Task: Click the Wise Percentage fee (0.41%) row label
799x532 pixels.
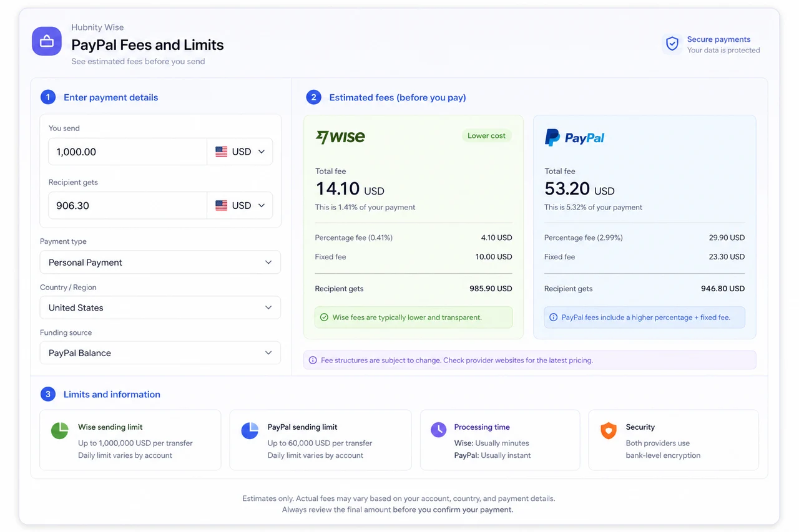Action: pos(354,238)
